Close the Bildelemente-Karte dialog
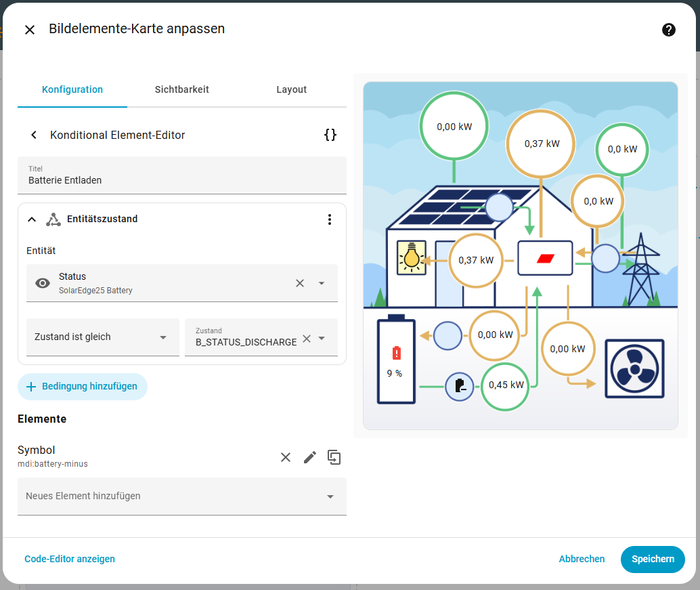 [x=30, y=30]
